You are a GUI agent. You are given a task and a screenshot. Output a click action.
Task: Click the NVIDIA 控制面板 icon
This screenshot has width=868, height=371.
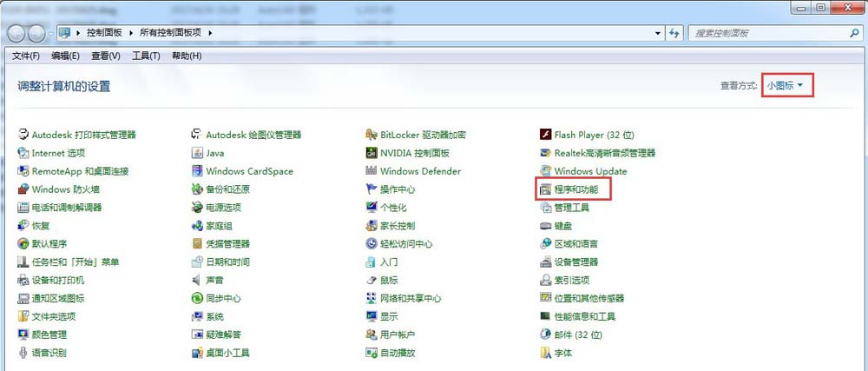click(372, 153)
